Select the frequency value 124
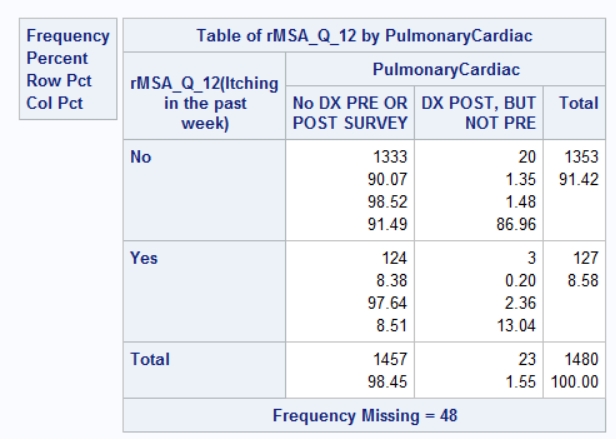 pyautogui.click(x=394, y=258)
